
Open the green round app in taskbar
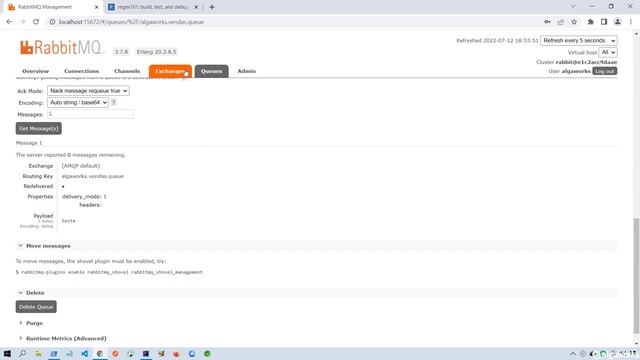207,353
